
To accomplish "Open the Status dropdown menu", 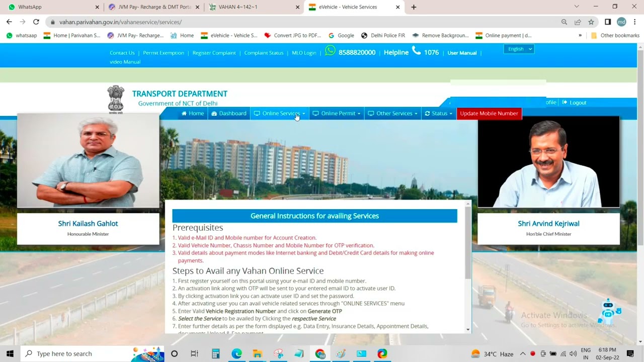I will tap(438, 113).
